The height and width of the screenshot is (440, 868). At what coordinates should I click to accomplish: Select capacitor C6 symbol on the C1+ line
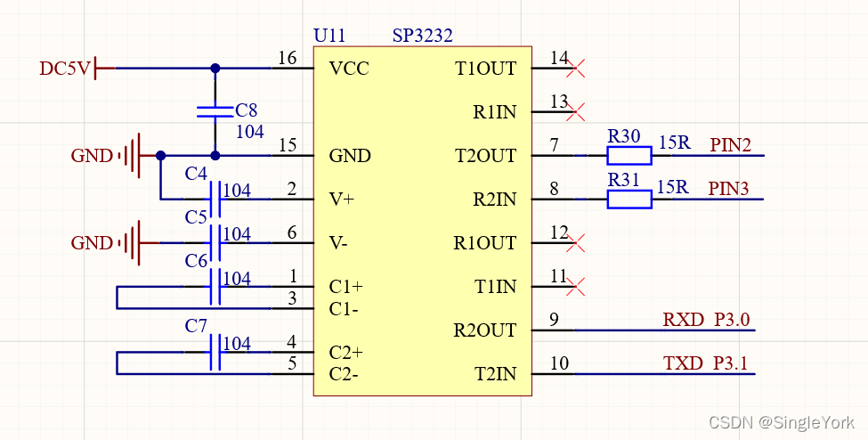(x=215, y=287)
